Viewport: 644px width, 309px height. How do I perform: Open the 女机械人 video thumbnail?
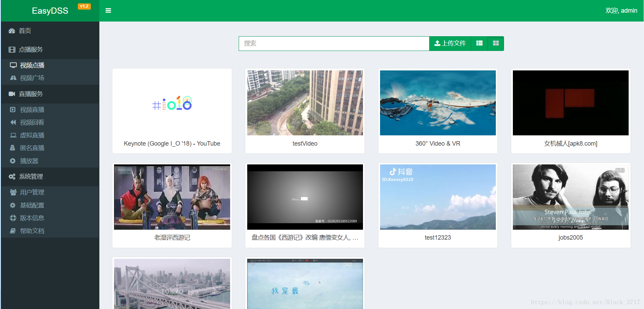(571, 103)
